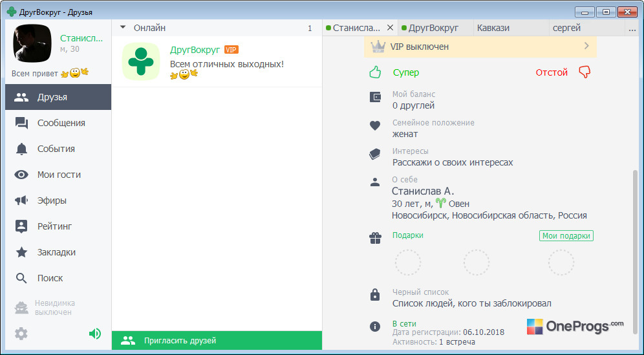The width and height of the screenshot is (644, 355).
Task: Switch to the сергей tab
Action: point(586,28)
